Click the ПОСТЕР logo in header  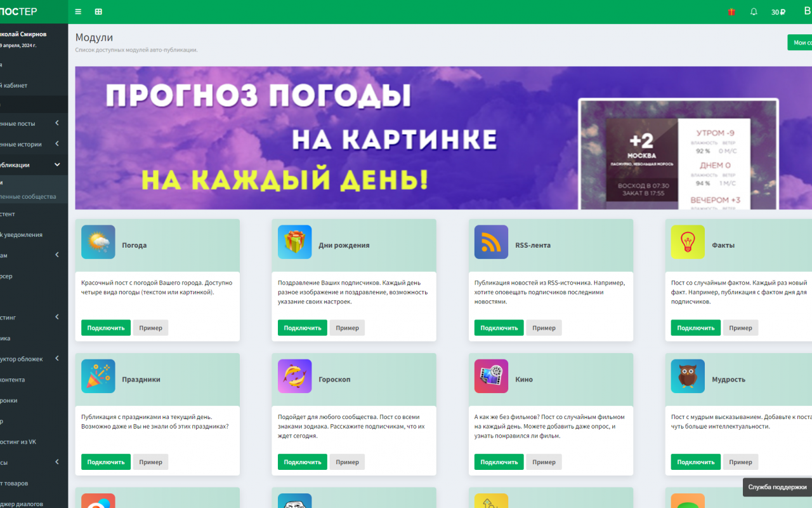[x=18, y=11]
